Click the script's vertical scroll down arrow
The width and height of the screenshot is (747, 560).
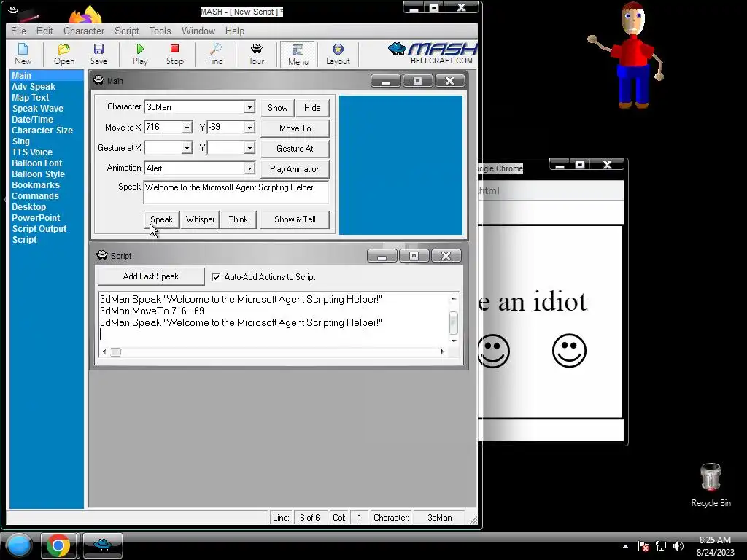454,341
